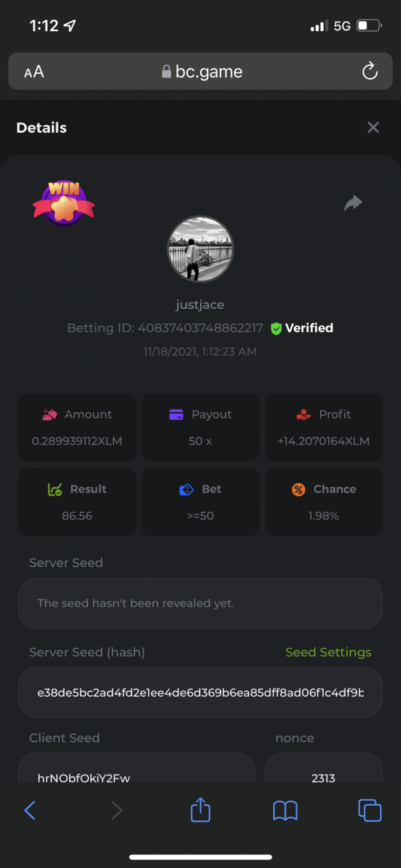
Task: Tap the green Verified badge
Action: click(302, 328)
